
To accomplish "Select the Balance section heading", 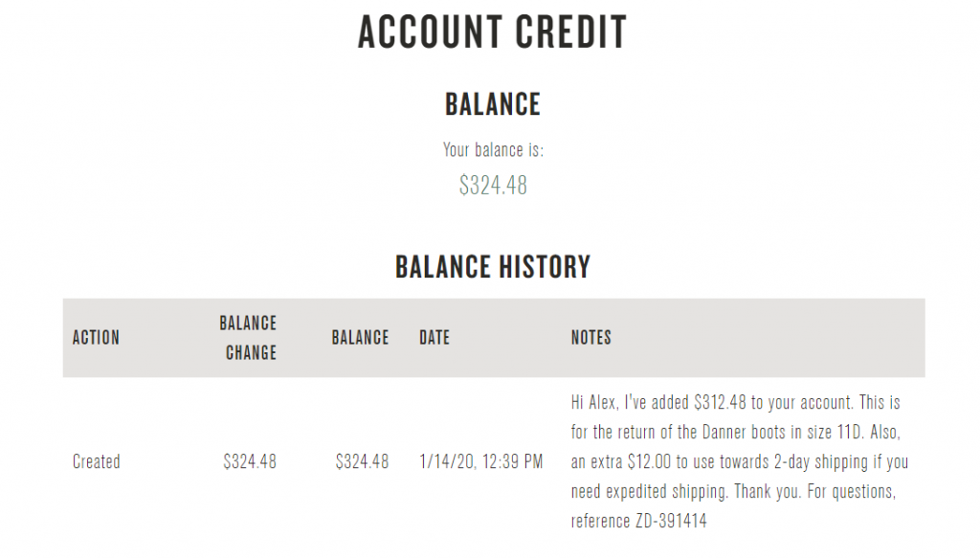I will point(493,104).
